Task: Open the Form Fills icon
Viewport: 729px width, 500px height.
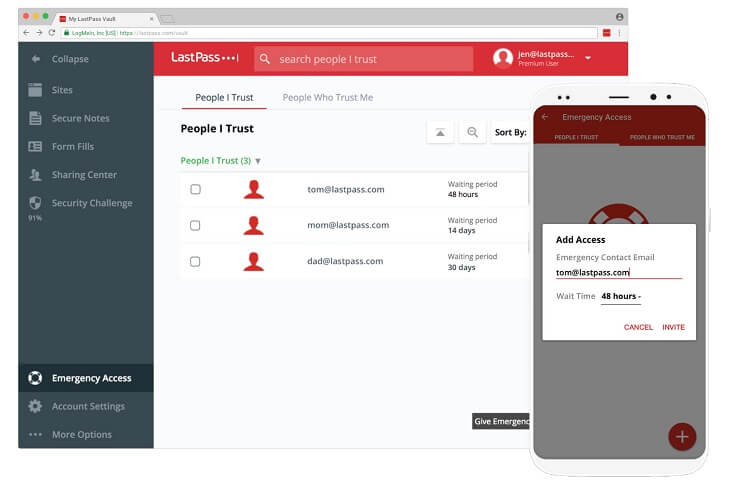Action: click(x=35, y=147)
